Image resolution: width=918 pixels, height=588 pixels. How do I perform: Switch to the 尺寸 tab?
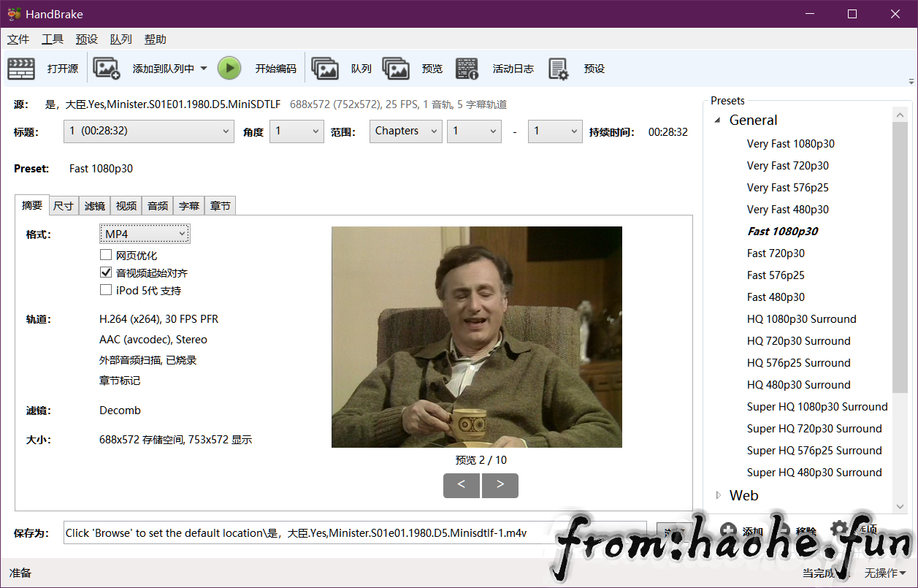point(64,206)
